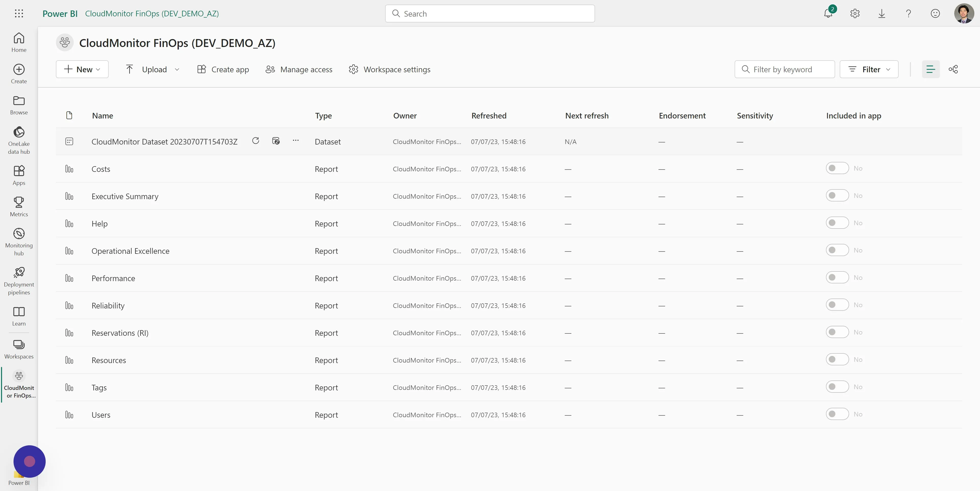Click Manage access button

299,69
